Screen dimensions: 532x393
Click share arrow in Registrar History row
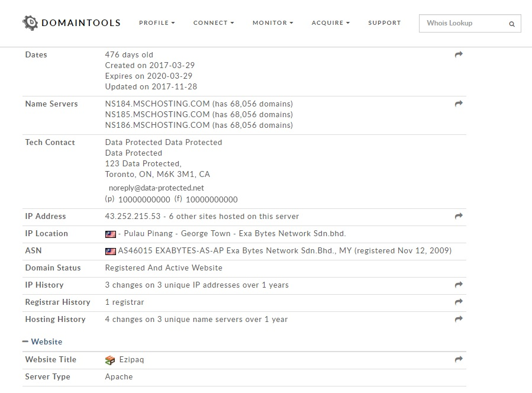click(459, 302)
